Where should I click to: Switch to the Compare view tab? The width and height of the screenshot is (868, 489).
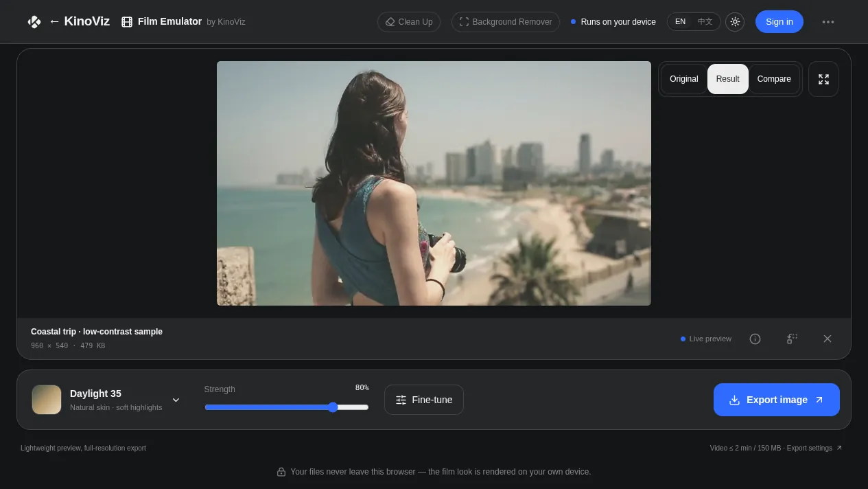(774, 79)
